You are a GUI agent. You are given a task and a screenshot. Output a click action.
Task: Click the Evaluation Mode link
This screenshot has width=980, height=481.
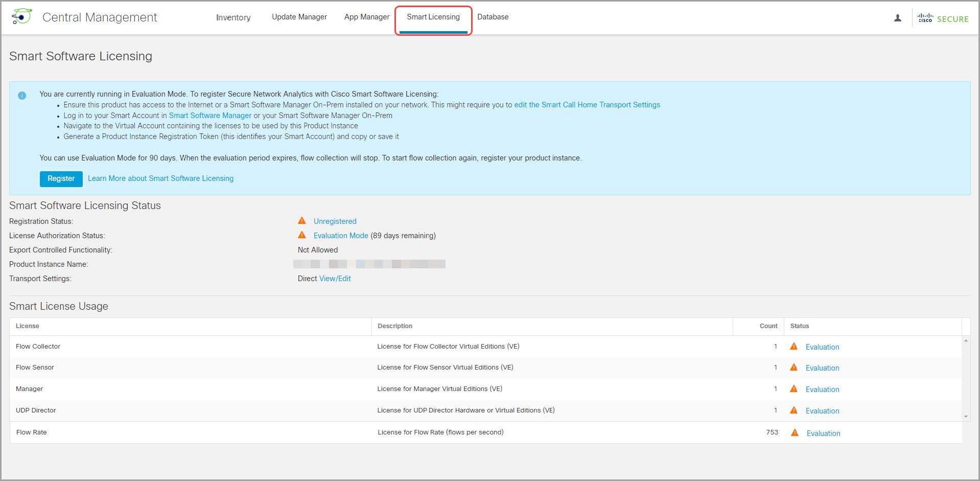pos(341,236)
